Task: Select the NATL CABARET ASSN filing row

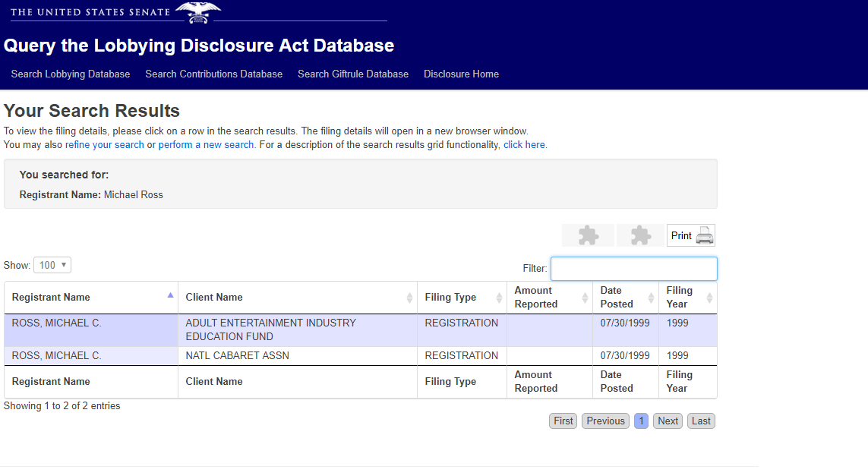Action: (x=237, y=355)
